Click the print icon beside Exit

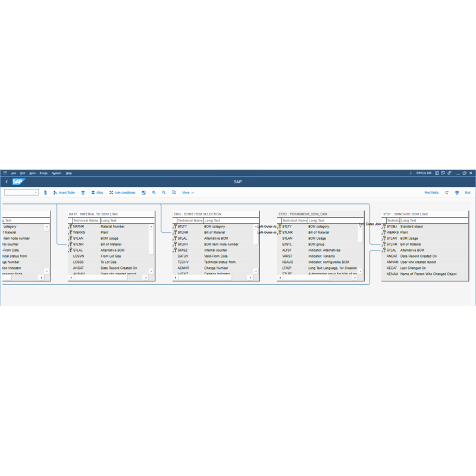[x=456, y=193]
